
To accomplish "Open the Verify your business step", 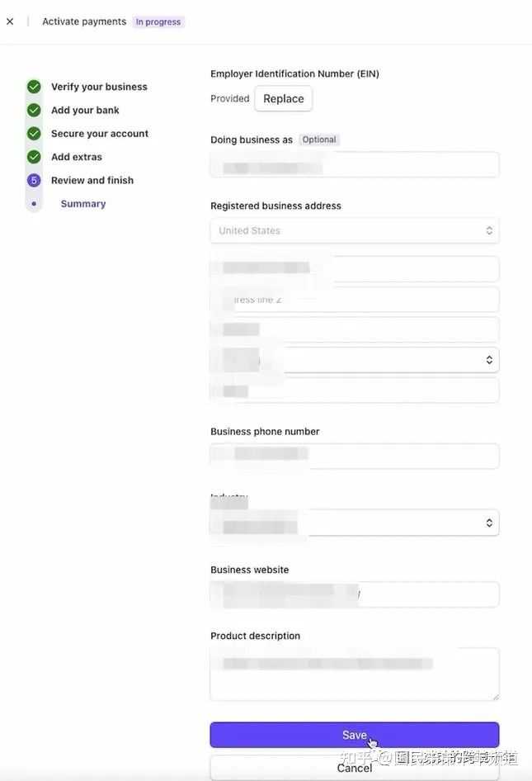I will (99, 87).
